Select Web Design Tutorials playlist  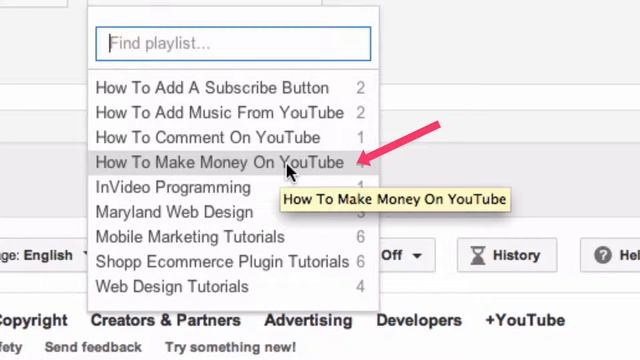pyautogui.click(x=233, y=287)
